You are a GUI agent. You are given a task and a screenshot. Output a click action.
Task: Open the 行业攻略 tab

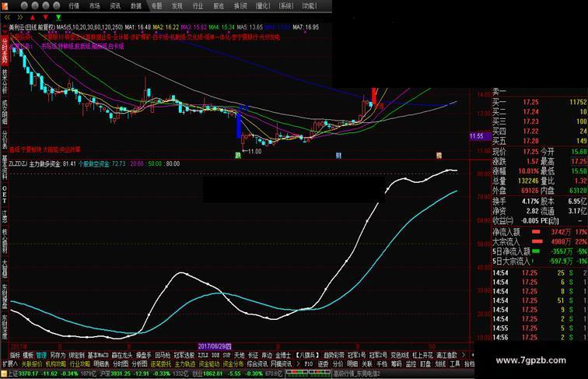tap(80, 364)
